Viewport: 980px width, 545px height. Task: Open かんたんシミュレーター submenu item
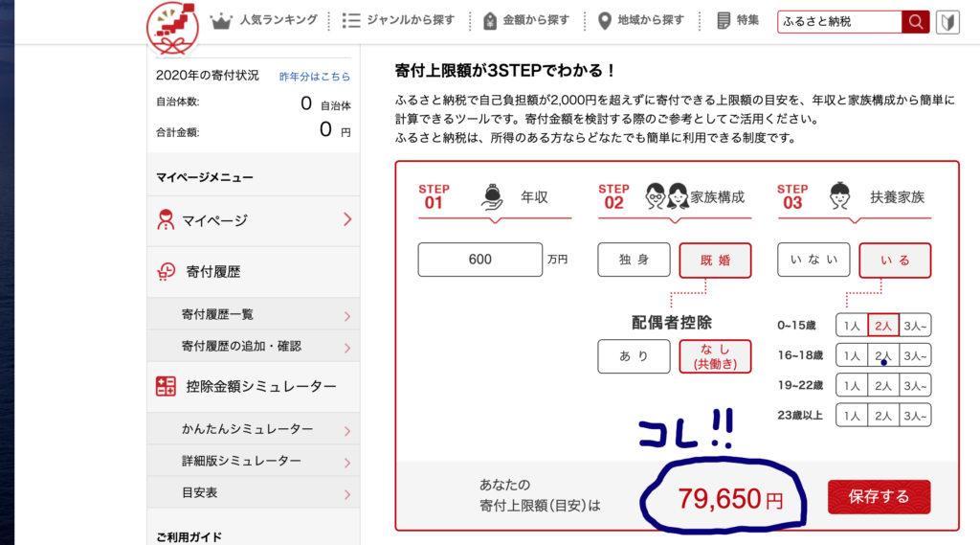253,429
